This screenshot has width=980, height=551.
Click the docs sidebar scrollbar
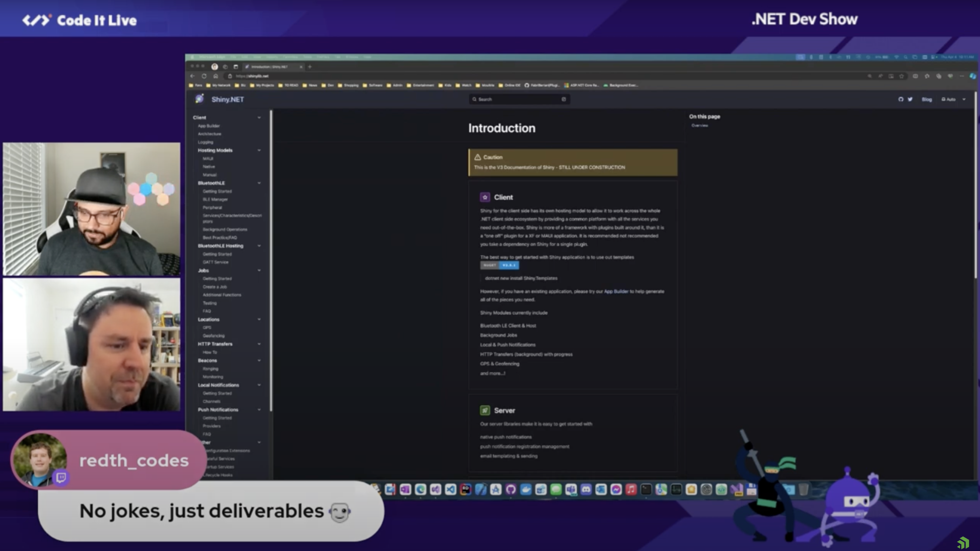[x=271, y=261]
